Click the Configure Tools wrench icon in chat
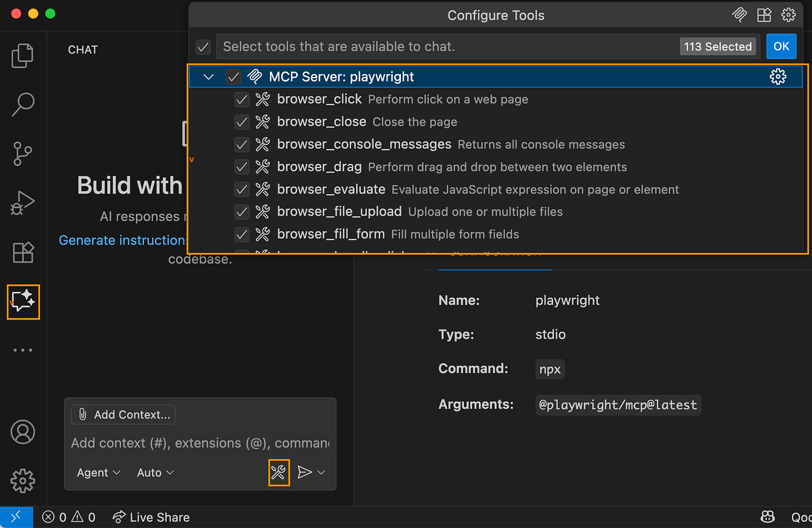This screenshot has height=528, width=812. click(278, 472)
